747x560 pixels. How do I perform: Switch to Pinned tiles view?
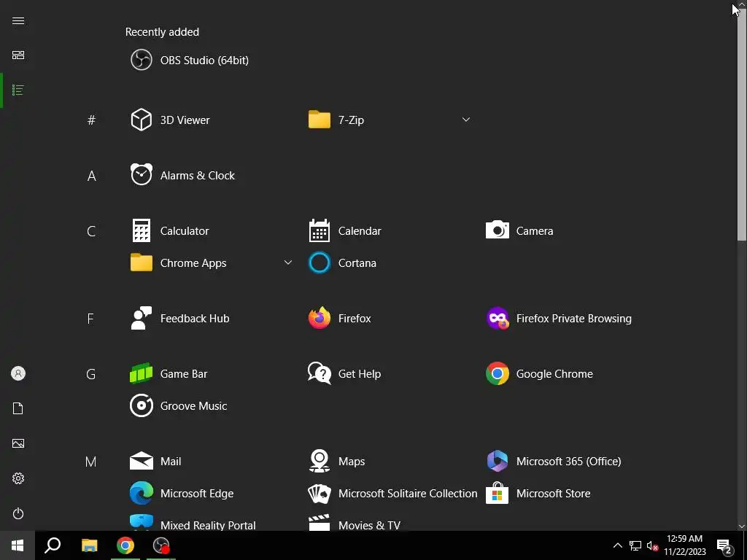pyautogui.click(x=18, y=55)
